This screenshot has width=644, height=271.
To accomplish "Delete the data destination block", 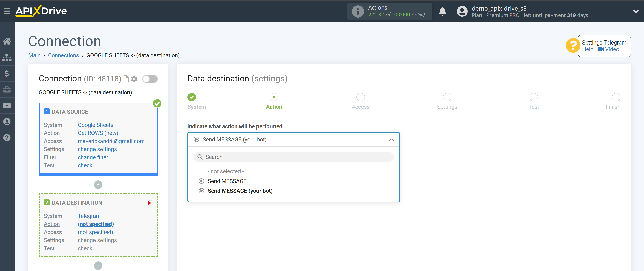I will [150, 203].
